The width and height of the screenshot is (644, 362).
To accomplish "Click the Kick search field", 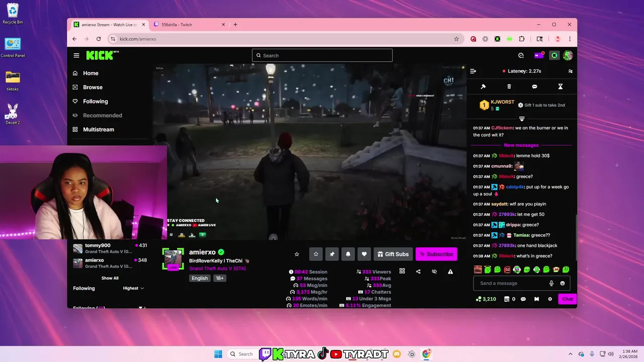I will (322, 55).
